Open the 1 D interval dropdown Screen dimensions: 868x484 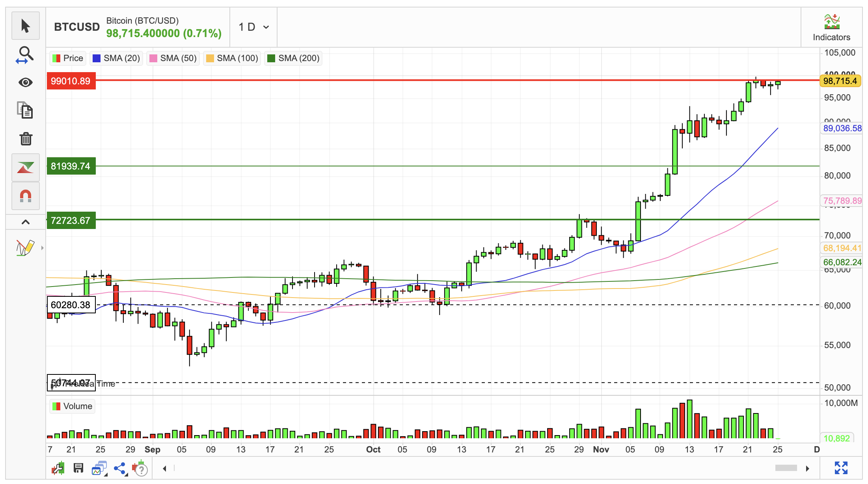click(254, 27)
